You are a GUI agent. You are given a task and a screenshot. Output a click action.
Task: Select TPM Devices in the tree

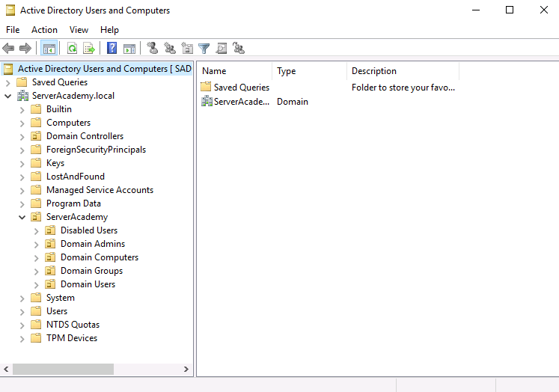(x=72, y=338)
